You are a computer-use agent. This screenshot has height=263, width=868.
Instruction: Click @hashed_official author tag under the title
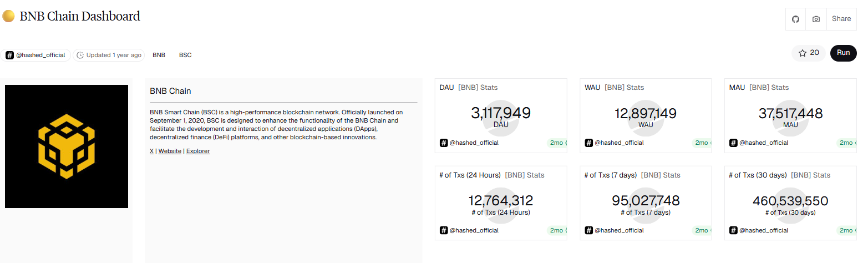coord(36,55)
